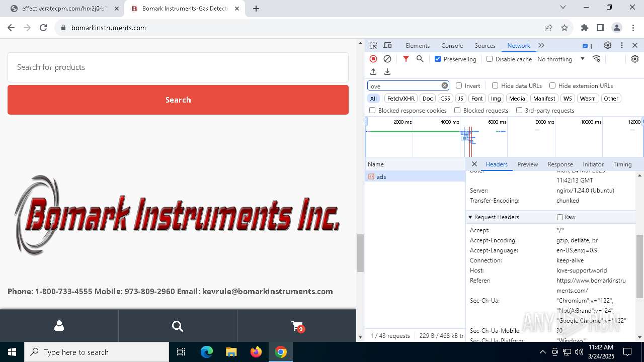The image size is (644, 362).
Task: Open network conditions wifi icon
Action: [x=597, y=59]
